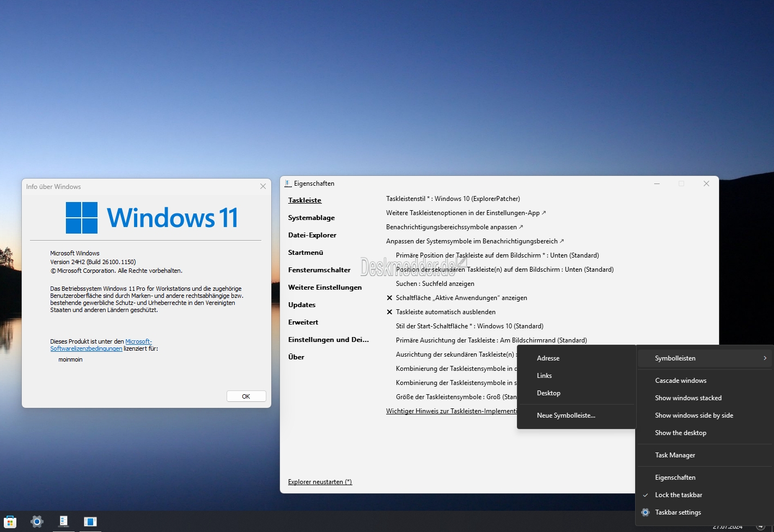The image size is (774, 532).
Task: Select the Erweitert section
Action: coord(303,322)
